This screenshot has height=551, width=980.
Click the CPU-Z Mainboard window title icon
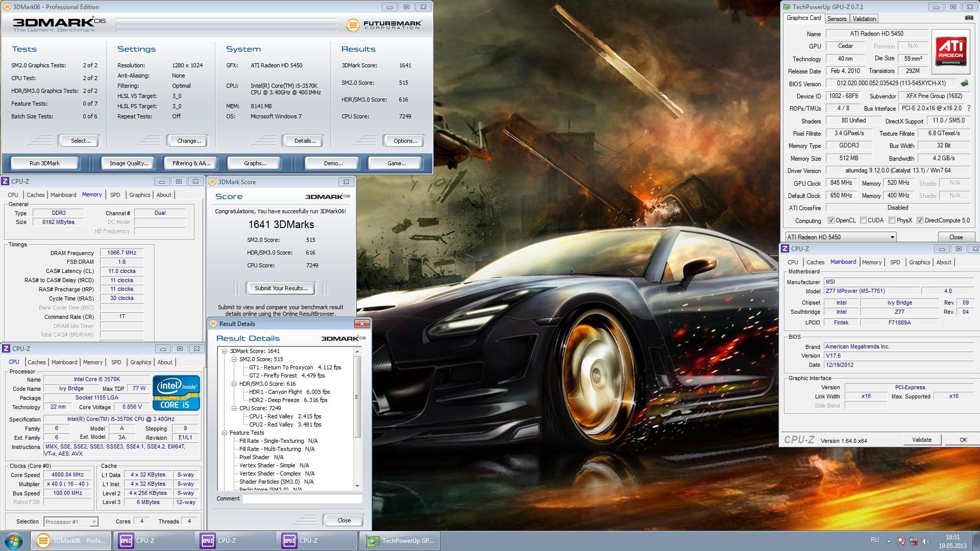(785, 248)
